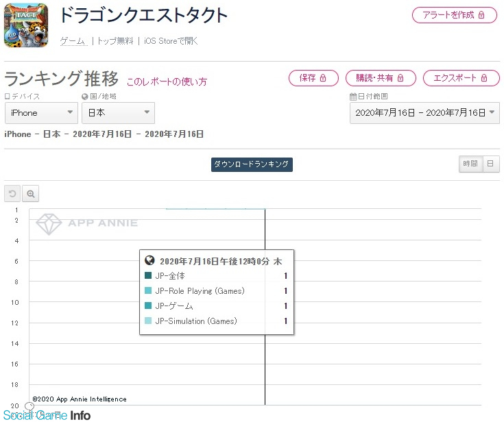Click the JP-全体 legend color swatch
This screenshot has width=504, height=424.
[148, 275]
